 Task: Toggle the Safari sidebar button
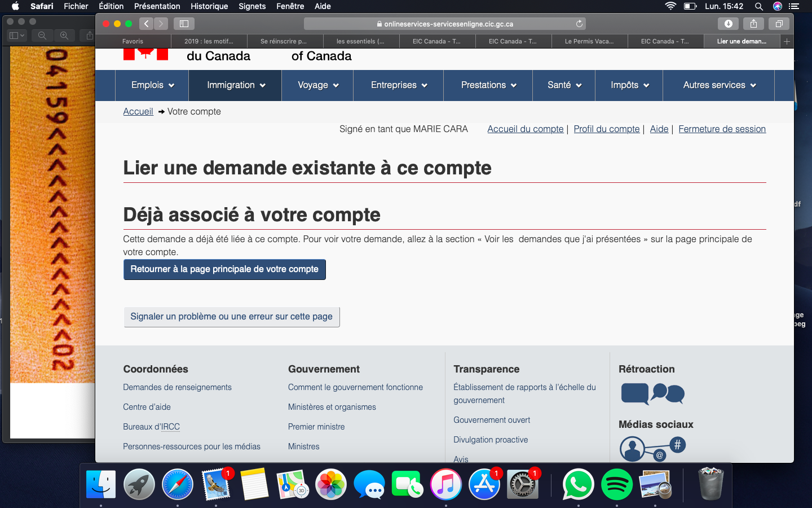click(184, 24)
